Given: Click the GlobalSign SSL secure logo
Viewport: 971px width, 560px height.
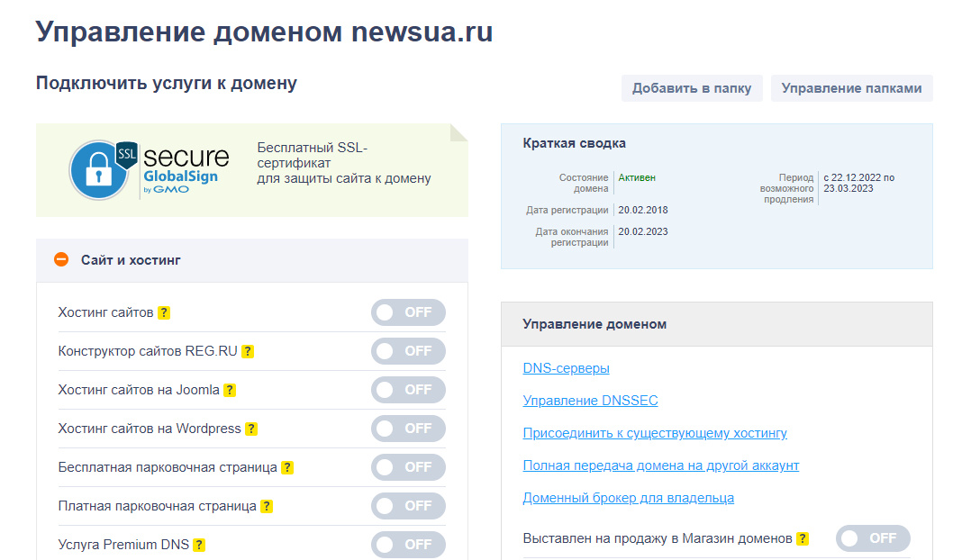Looking at the screenshot, I should pos(150,169).
